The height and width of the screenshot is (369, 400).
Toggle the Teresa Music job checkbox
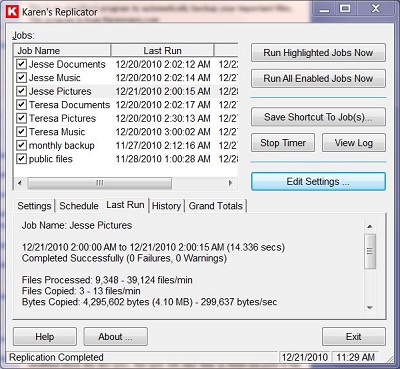[21, 132]
